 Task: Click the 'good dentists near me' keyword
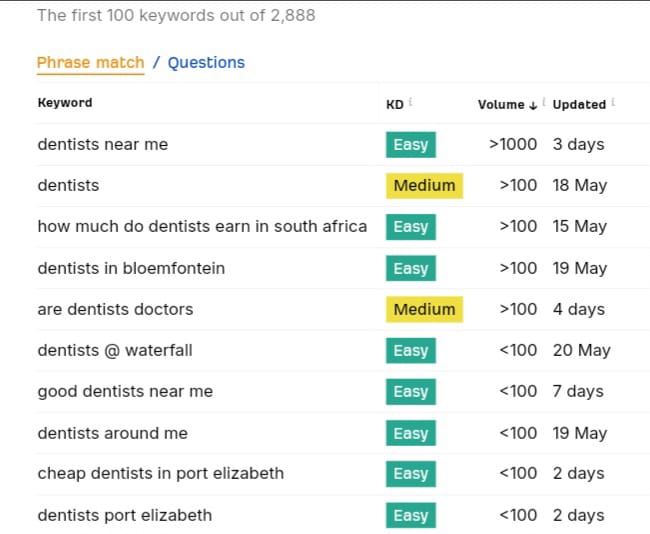[x=125, y=391]
